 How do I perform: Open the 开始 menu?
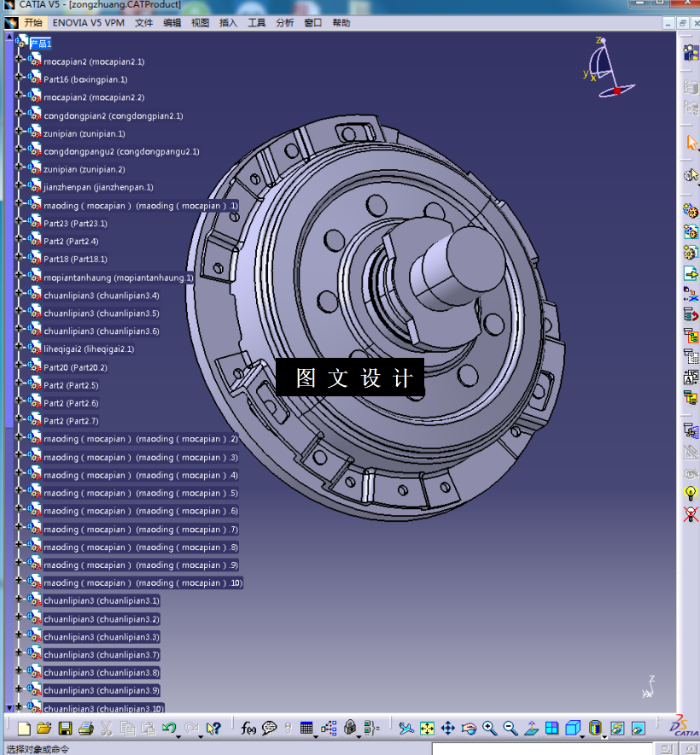click(x=33, y=22)
